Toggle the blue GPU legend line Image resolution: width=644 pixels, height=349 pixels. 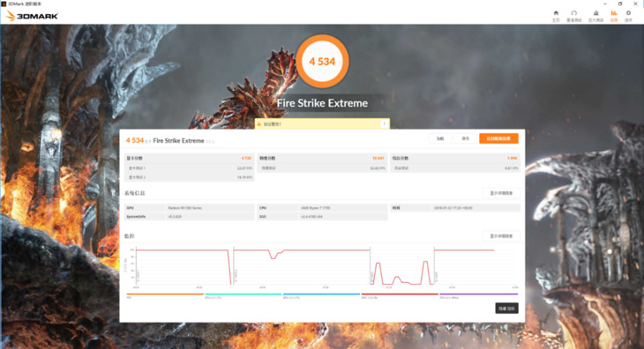pyautogui.click(x=322, y=294)
